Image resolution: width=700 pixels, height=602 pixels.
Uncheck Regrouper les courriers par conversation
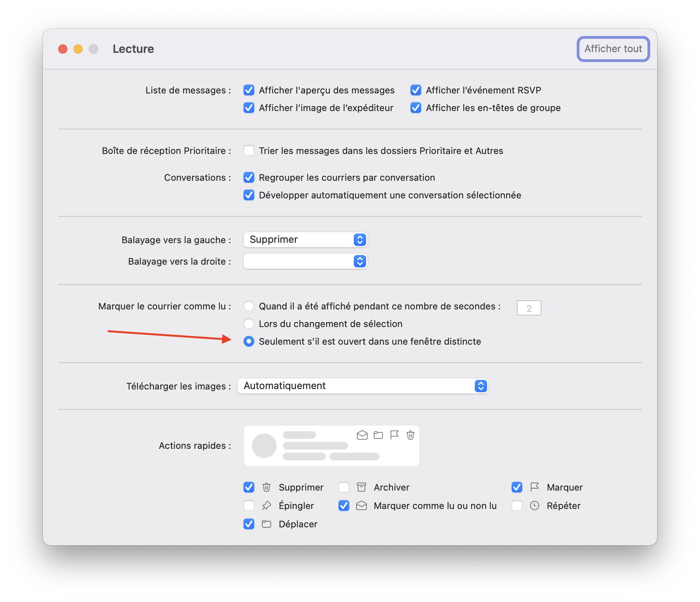(x=249, y=177)
